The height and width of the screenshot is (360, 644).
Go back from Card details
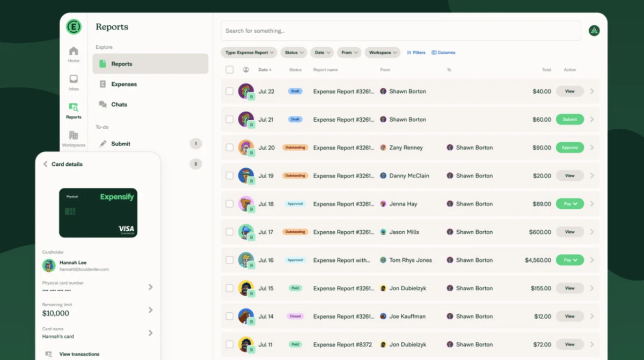coord(45,164)
